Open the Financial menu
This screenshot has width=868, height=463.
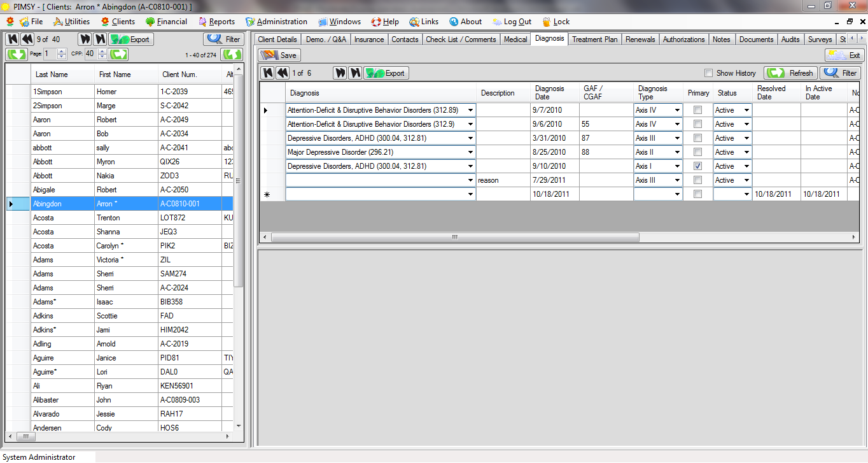166,21
